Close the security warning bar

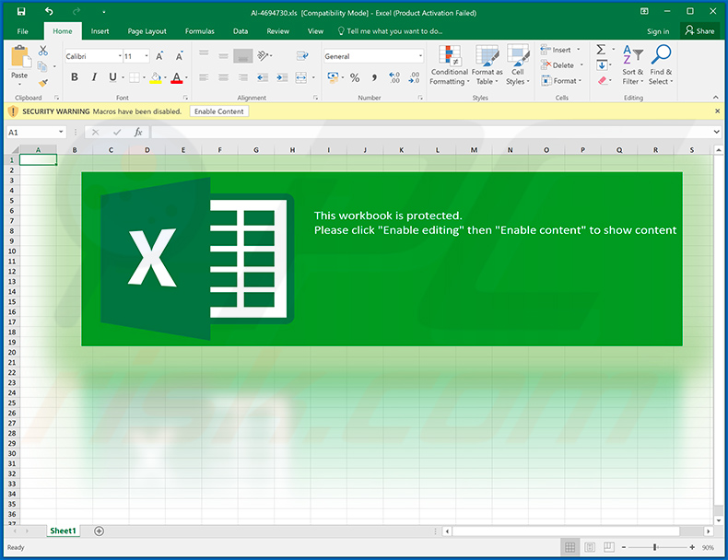point(717,111)
